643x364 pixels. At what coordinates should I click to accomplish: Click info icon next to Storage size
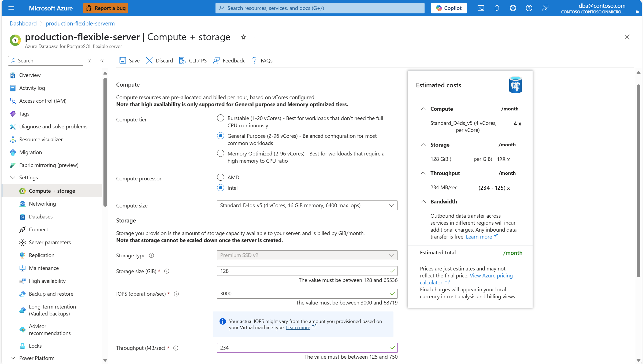(x=167, y=271)
